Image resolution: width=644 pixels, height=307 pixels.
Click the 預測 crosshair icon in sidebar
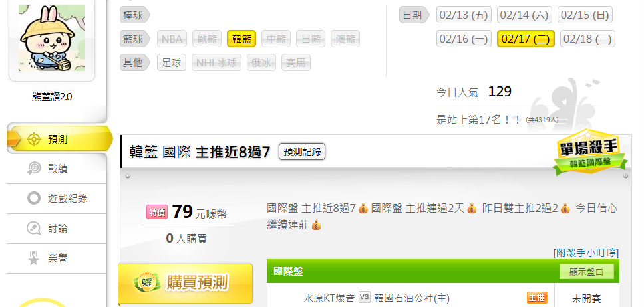34,140
